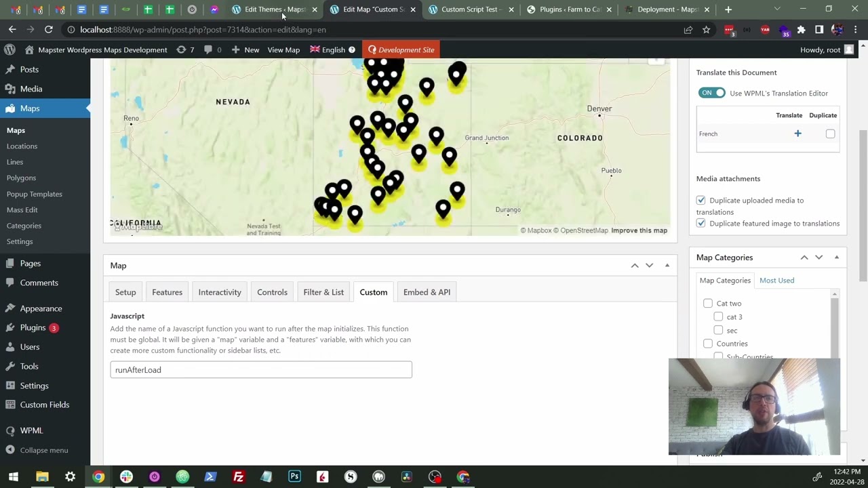Check the French Duplicate checkbox
The width and height of the screenshot is (868, 488).
830,134
